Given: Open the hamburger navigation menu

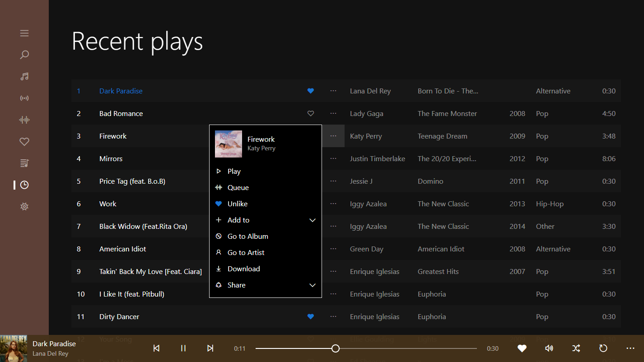Looking at the screenshot, I should [x=24, y=33].
